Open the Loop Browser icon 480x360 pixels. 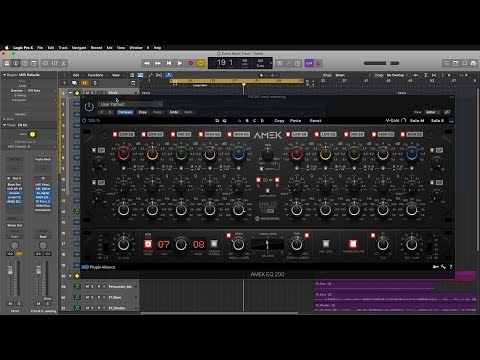[x=464, y=63]
